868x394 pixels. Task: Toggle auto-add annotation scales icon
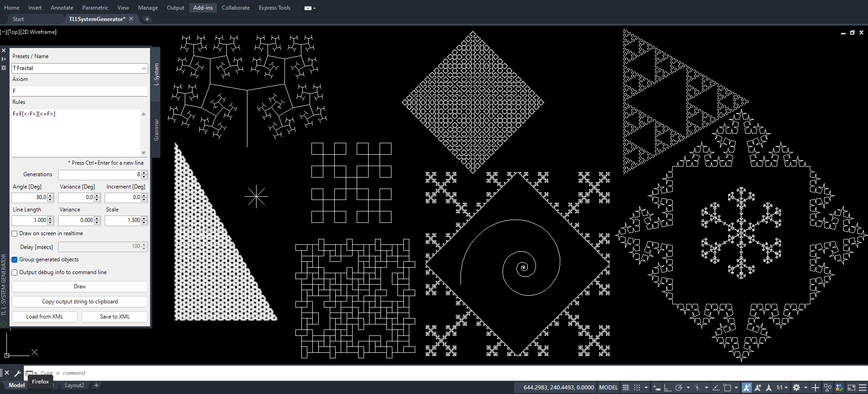(x=758, y=387)
